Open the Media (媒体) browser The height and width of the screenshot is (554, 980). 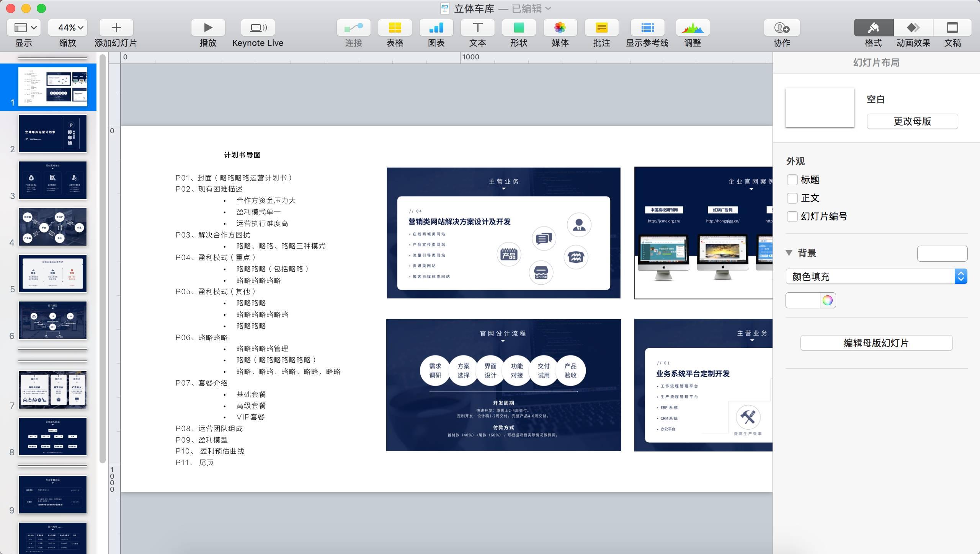tap(560, 28)
